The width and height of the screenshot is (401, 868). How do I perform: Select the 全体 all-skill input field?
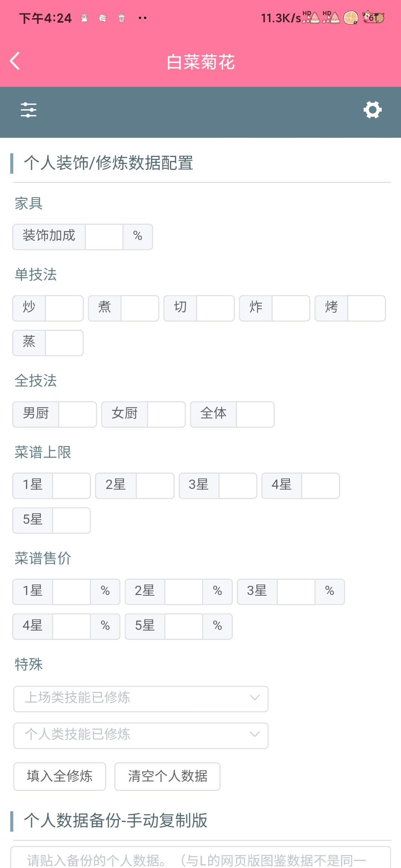(x=255, y=414)
